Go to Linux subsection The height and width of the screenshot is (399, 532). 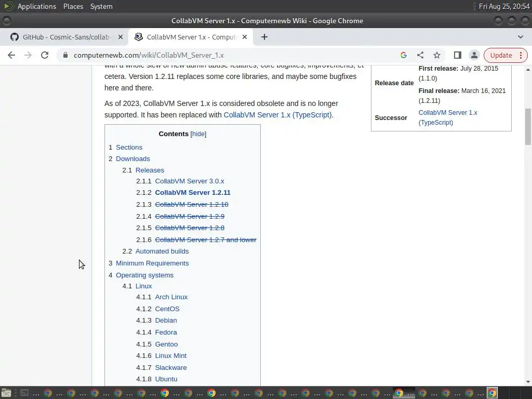tap(143, 286)
